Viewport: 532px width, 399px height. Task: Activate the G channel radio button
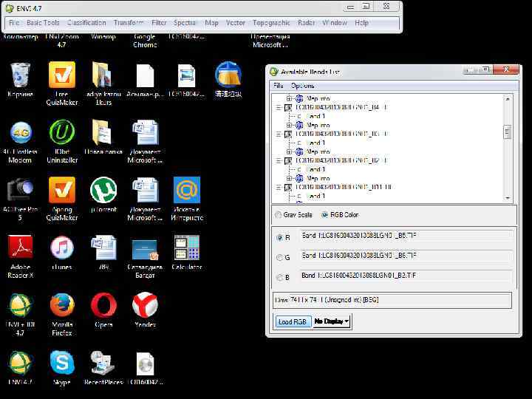(279, 258)
